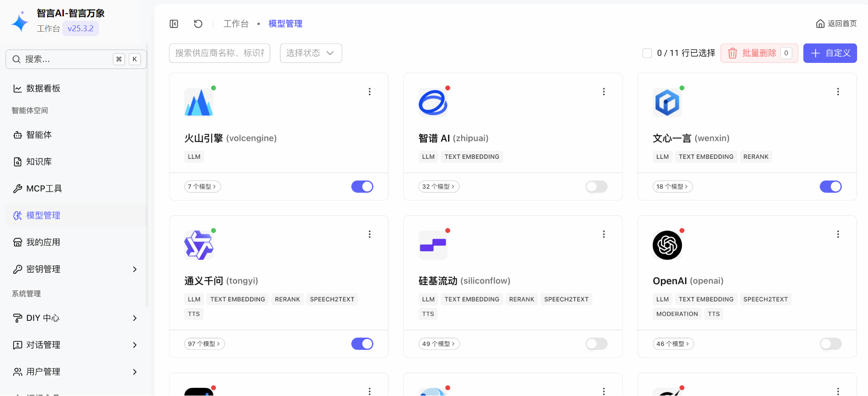Open the 火山引擎 logo thumbnail
This screenshot has height=396, width=868.
(199, 102)
